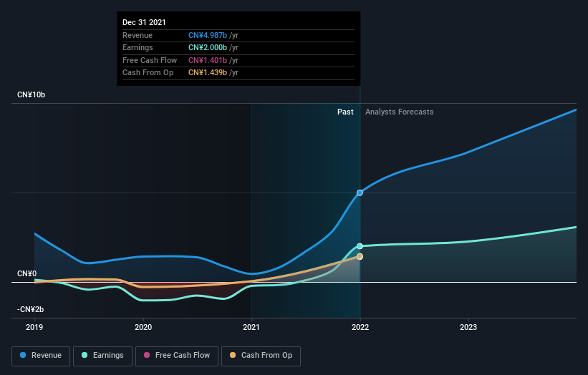
Task: Click the CN¥1.401b free cash flow value
Action: [208, 60]
